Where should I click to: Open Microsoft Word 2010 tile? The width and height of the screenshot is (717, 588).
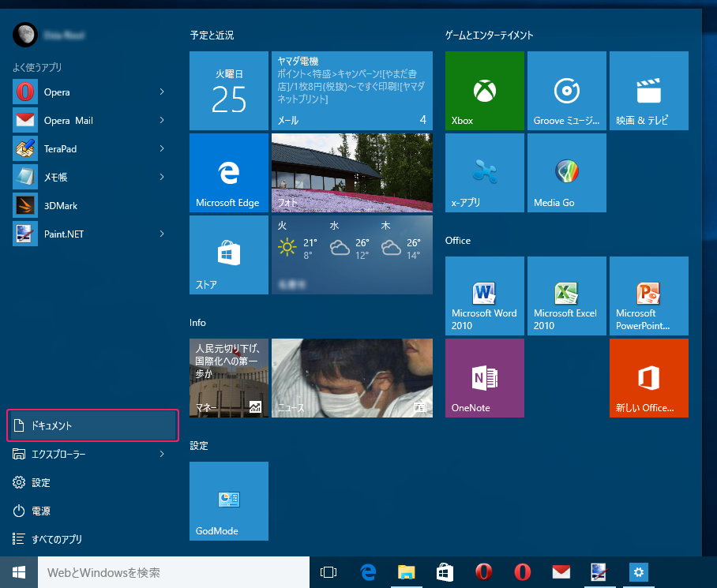point(485,296)
